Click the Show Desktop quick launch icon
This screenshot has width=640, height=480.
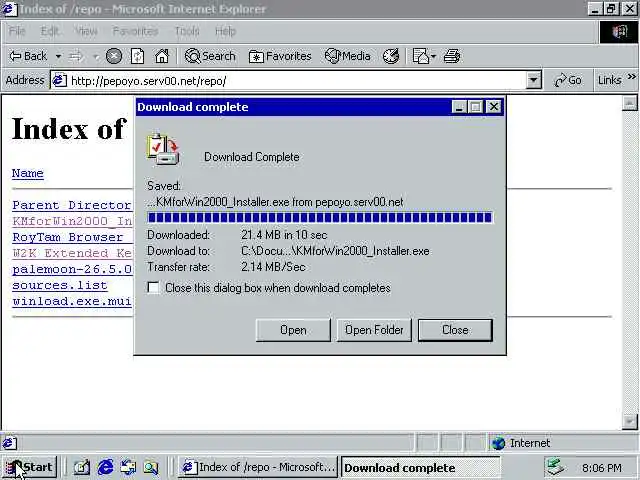pyautogui.click(x=82, y=467)
